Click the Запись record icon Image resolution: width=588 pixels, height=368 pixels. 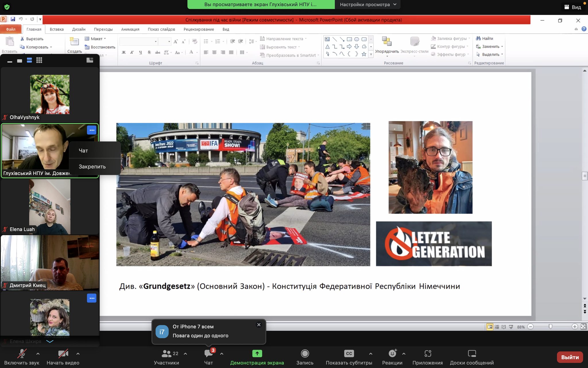point(305,353)
